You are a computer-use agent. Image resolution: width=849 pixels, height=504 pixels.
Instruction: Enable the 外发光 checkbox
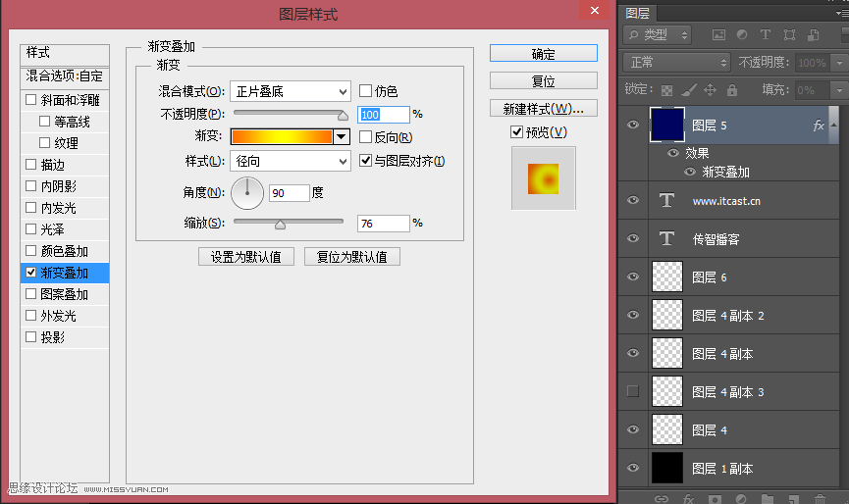30,316
